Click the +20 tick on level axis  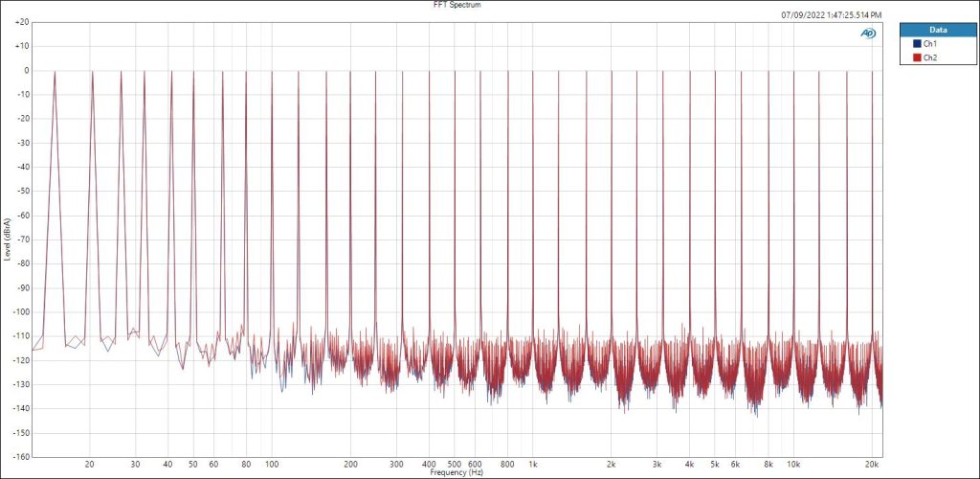(21, 21)
